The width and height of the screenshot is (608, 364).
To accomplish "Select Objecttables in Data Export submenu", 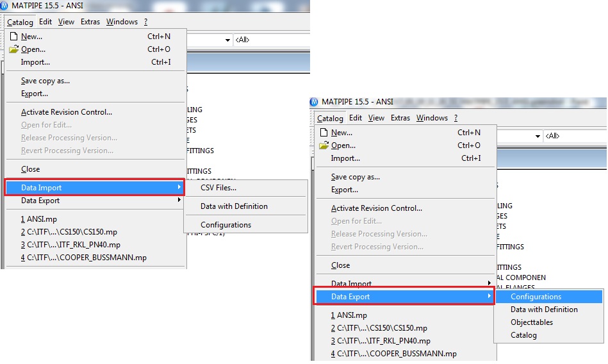I will tap(548, 322).
